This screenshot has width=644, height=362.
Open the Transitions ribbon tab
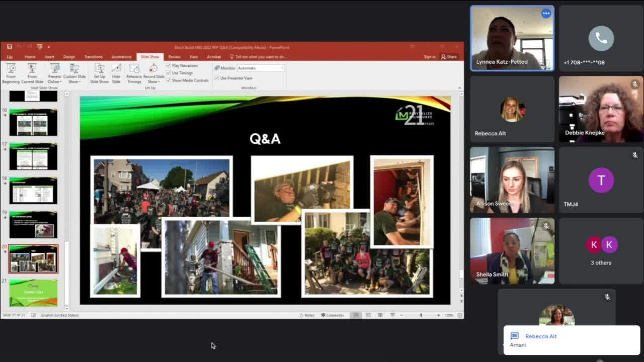pyautogui.click(x=93, y=57)
